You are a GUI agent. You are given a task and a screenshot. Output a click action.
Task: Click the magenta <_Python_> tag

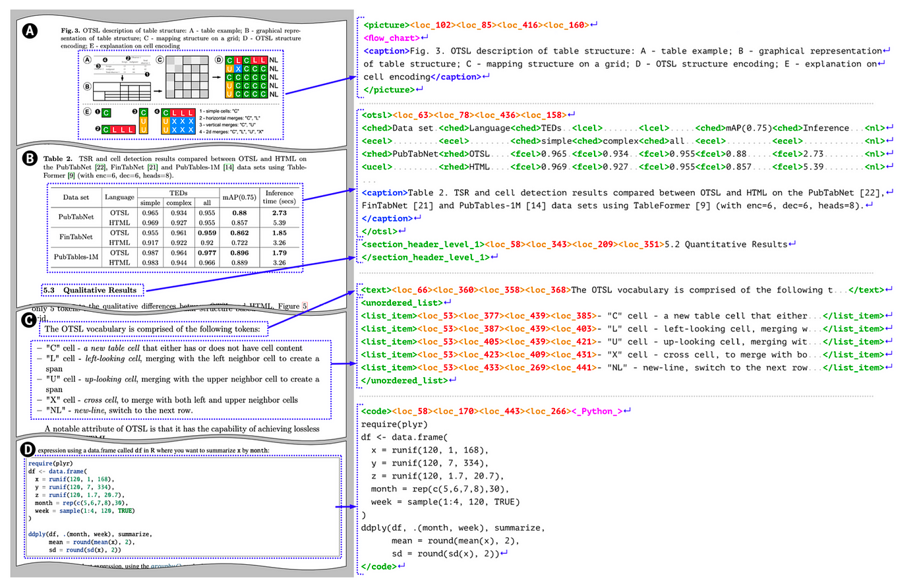pos(597,411)
